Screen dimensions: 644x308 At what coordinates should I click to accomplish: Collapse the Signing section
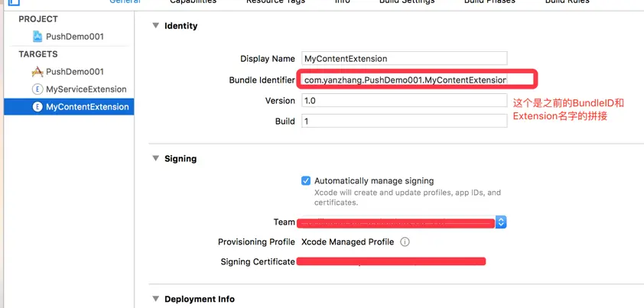point(156,158)
